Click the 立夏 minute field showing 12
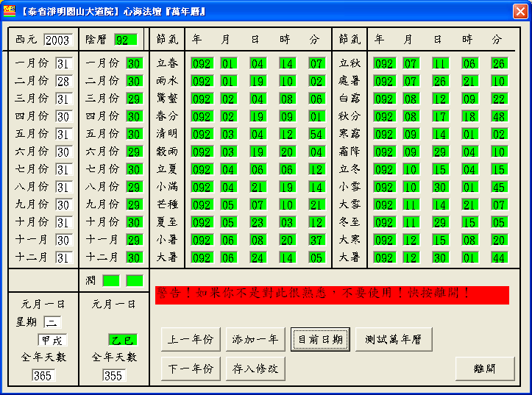The height and width of the screenshot is (395, 532). coord(317,169)
